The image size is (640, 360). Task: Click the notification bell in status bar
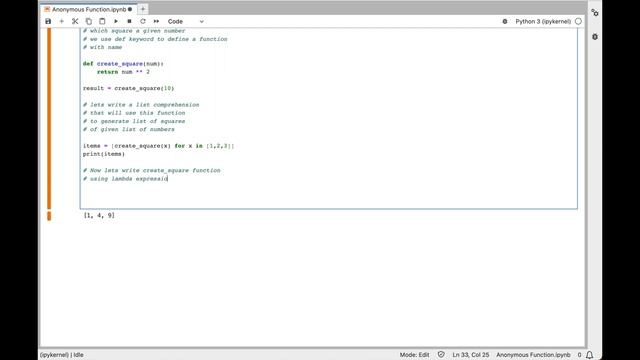[590, 355]
